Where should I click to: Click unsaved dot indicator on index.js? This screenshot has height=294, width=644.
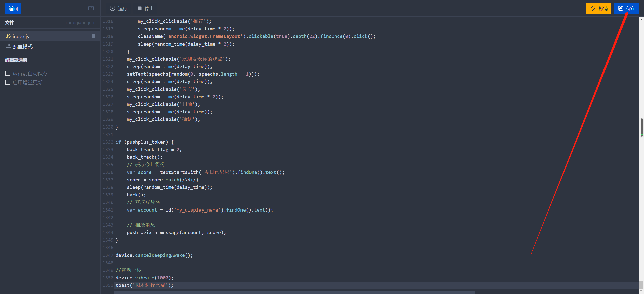tap(93, 36)
